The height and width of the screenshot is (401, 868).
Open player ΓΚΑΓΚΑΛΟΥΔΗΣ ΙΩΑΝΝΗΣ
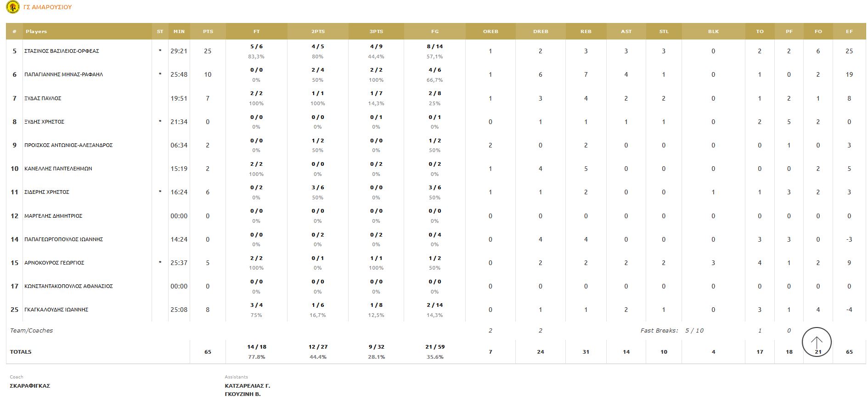pos(56,310)
